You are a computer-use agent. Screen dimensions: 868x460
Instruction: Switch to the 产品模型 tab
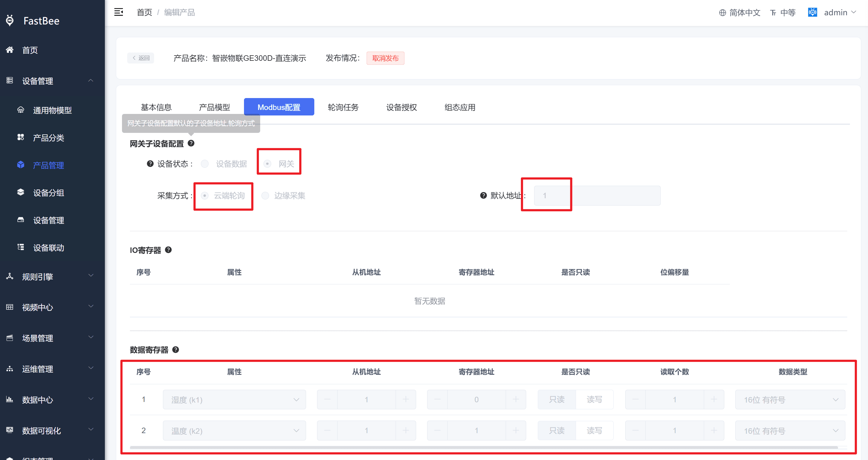click(x=214, y=107)
